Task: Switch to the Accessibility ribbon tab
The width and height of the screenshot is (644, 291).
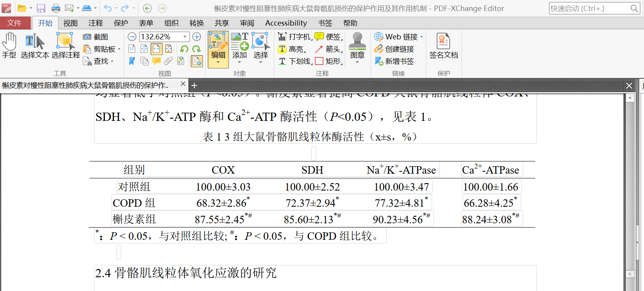Action: point(286,23)
